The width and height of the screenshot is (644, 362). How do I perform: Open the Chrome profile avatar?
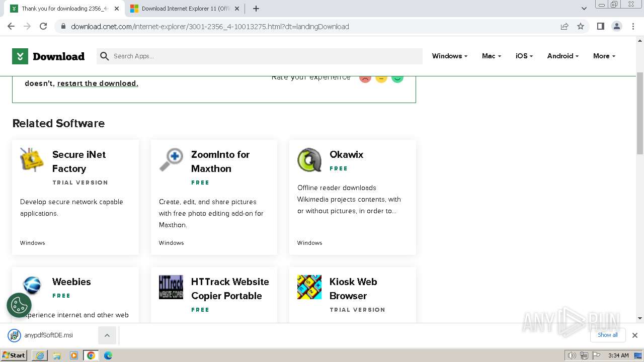click(617, 26)
